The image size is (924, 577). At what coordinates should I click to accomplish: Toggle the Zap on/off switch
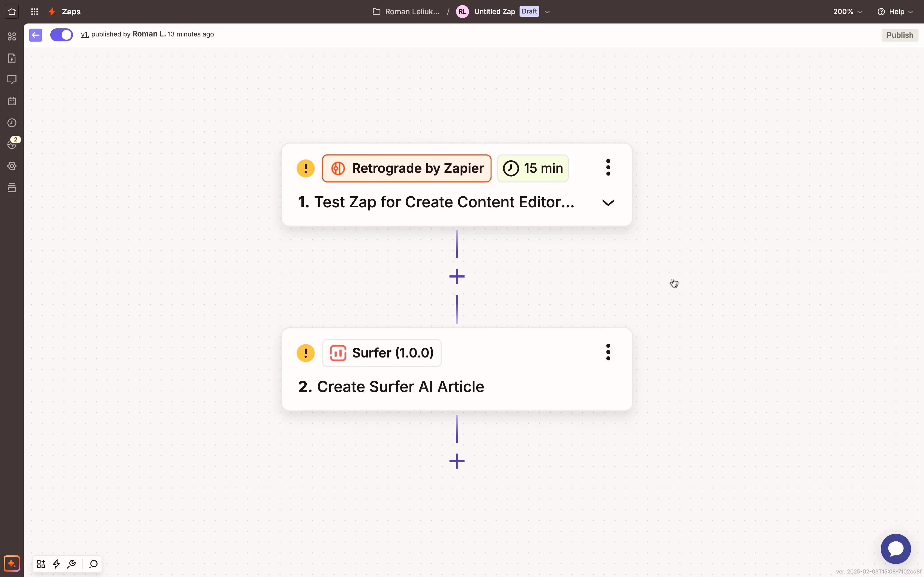[x=62, y=35]
